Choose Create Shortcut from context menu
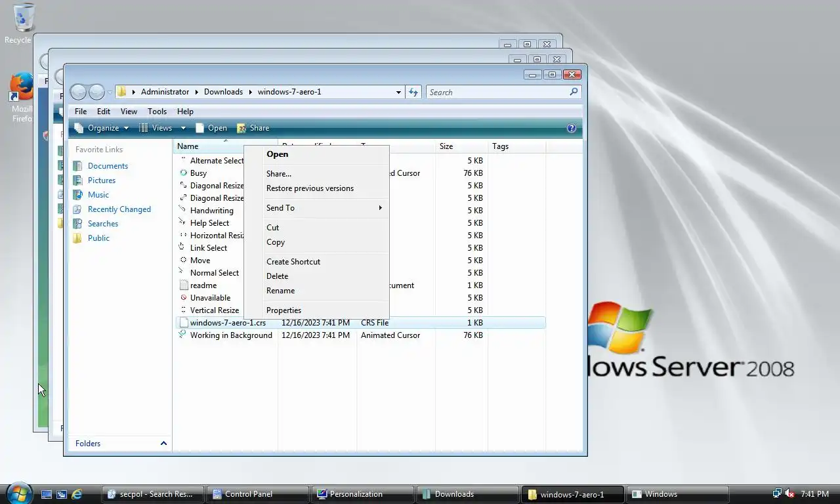 317,262
